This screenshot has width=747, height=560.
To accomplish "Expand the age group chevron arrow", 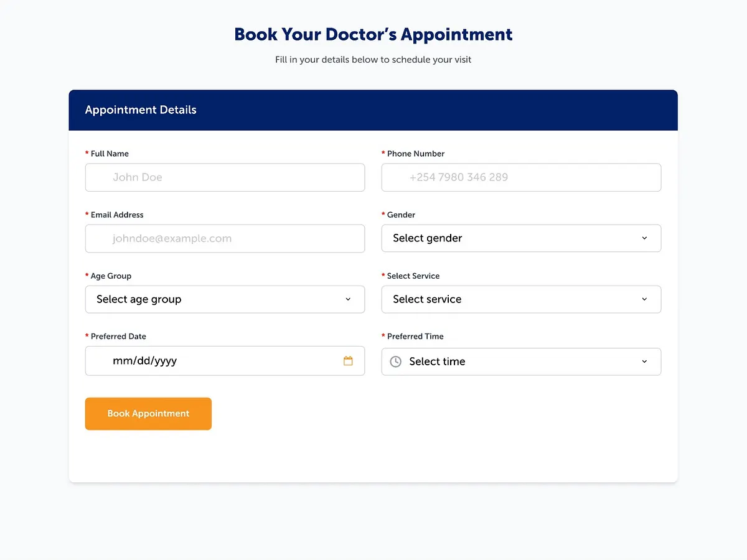I will click(348, 299).
